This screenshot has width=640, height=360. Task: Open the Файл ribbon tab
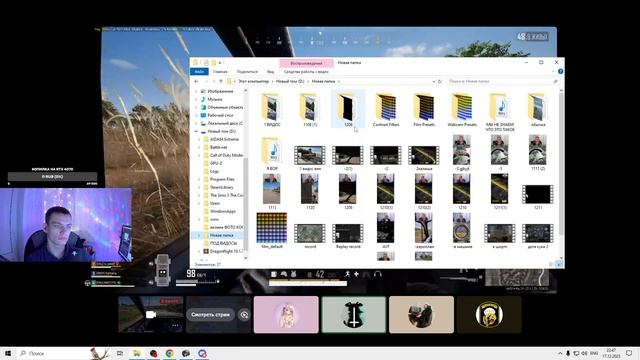pos(199,71)
